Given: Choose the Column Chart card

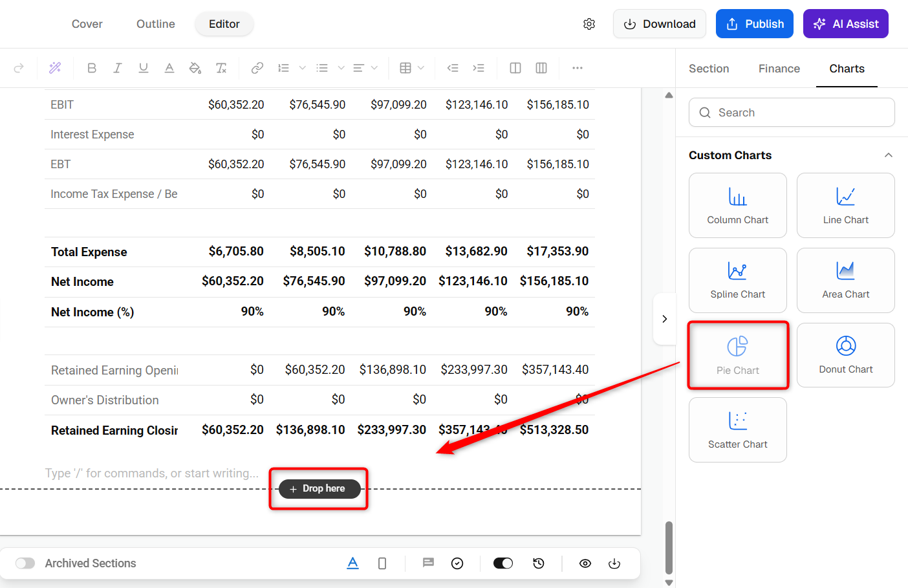Looking at the screenshot, I should coord(738,206).
